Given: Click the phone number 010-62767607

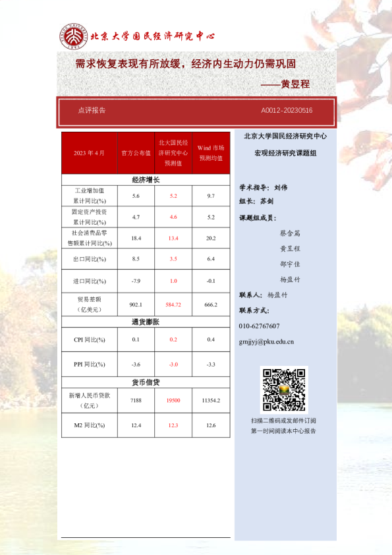Looking at the screenshot, I should (259, 326).
